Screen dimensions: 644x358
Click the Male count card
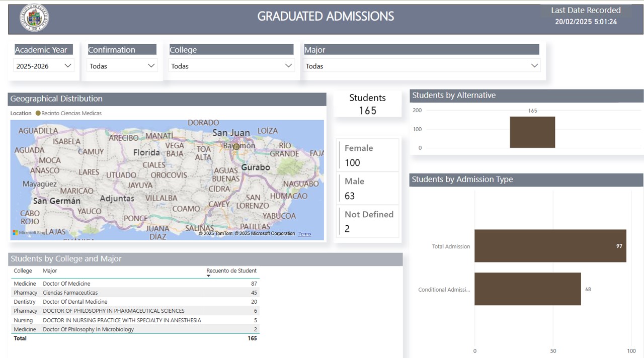coord(367,189)
